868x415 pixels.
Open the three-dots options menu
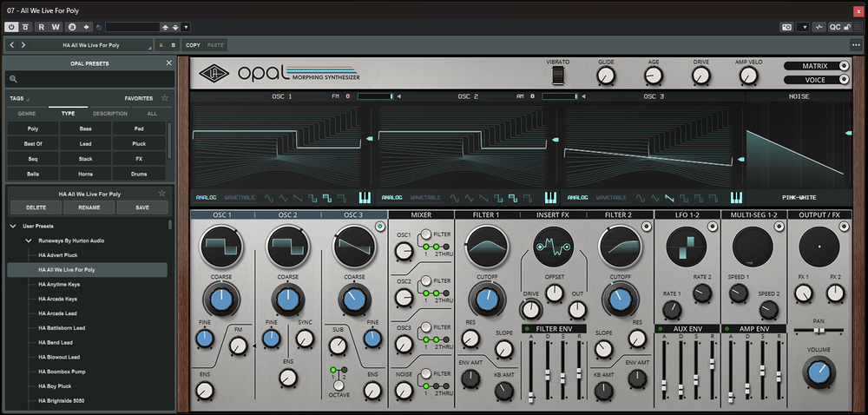856,45
